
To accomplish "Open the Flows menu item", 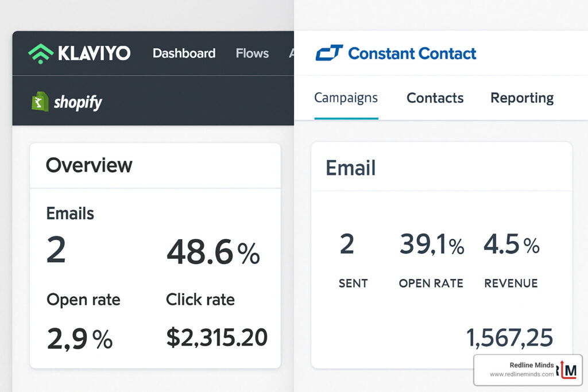I will tap(252, 53).
